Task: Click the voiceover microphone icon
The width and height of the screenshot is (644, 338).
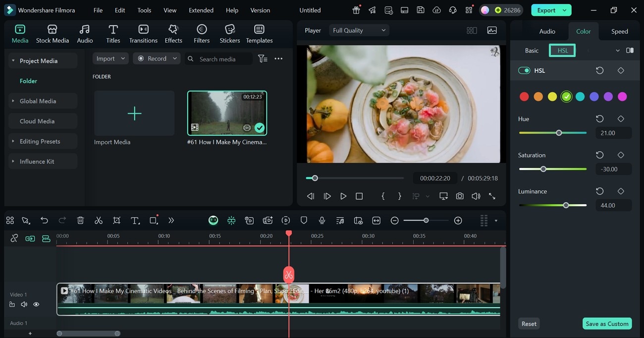Action: (322, 221)
